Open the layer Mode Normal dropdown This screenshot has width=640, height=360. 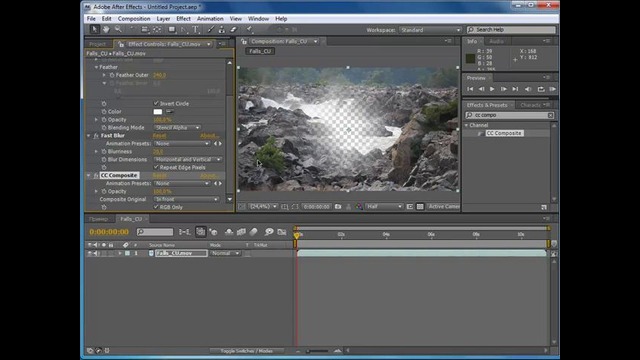pyautogui.click(x=225, y=253)
